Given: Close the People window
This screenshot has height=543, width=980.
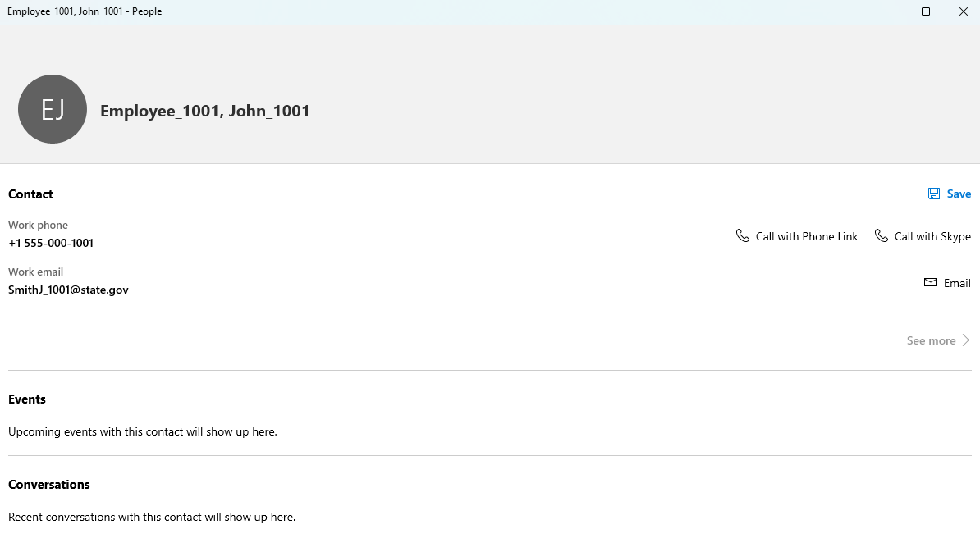Looking at the screenshot, I should click(x=963, y=11).
